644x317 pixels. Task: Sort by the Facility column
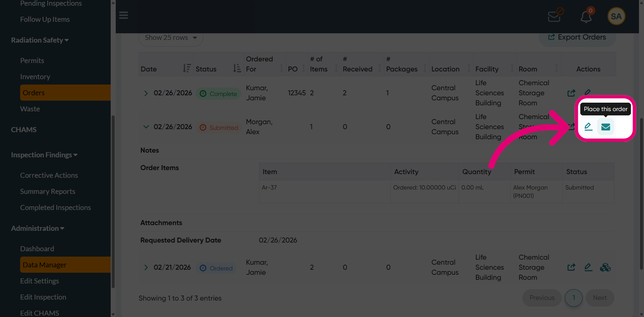(495, 64)
